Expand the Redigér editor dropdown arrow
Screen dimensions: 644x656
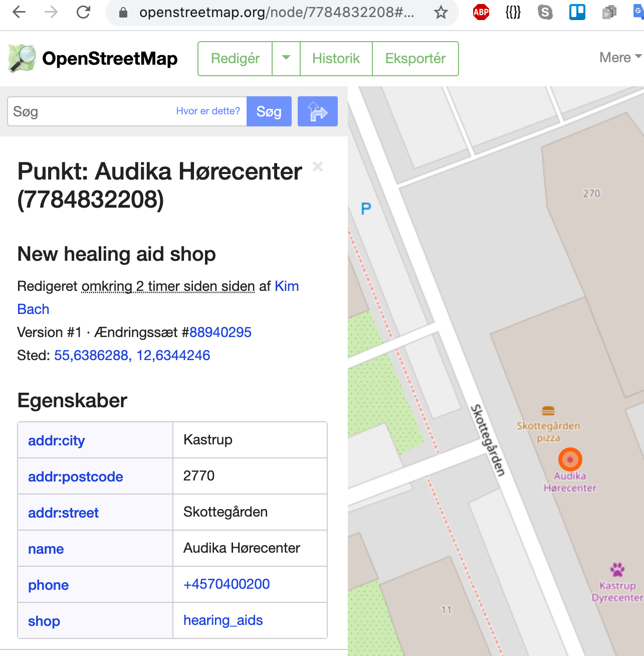click(286, 59)
